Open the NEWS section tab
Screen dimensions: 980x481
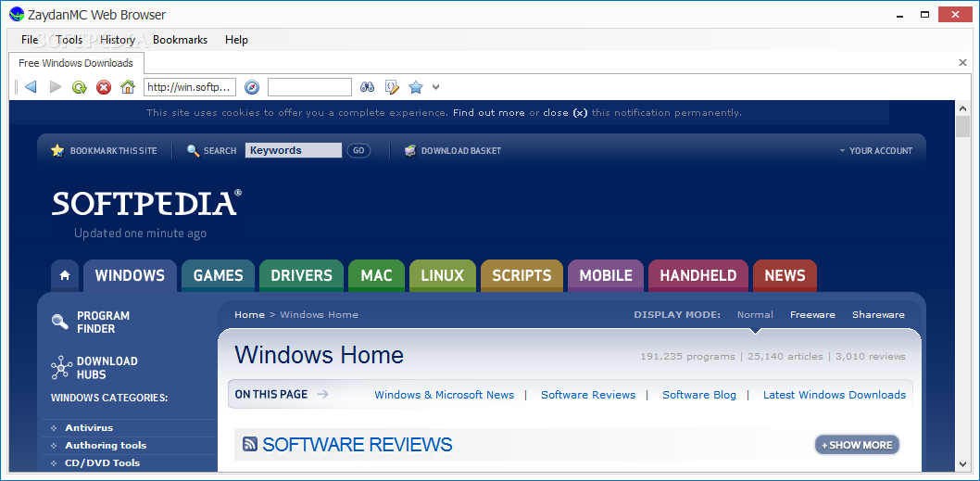point(785,276)
